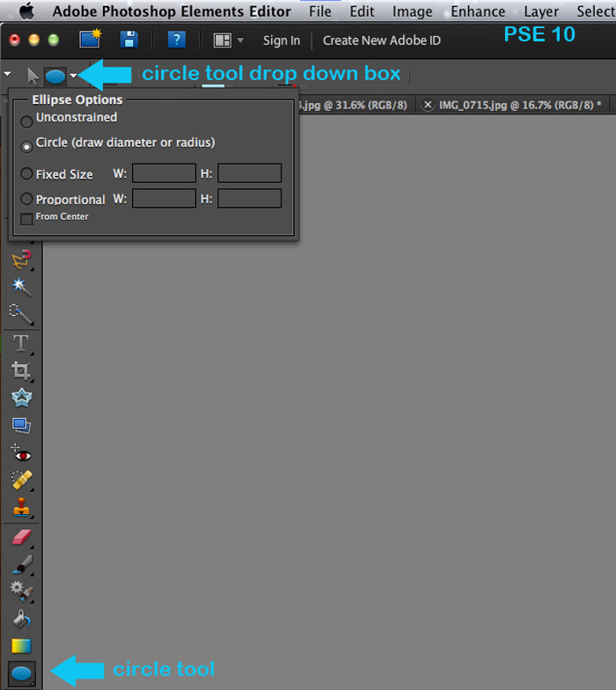Select the Spot Healing bandage tool

click(x=21, y=480)
